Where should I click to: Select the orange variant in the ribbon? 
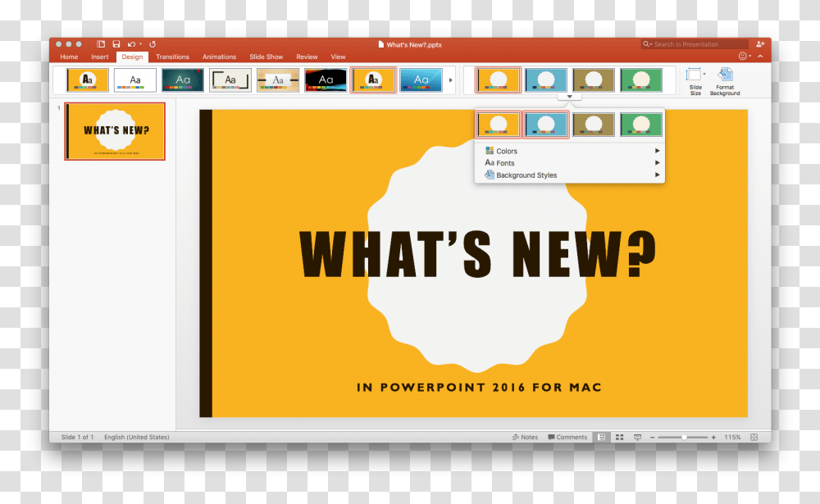pyautogui.click(x=498, y=80)
